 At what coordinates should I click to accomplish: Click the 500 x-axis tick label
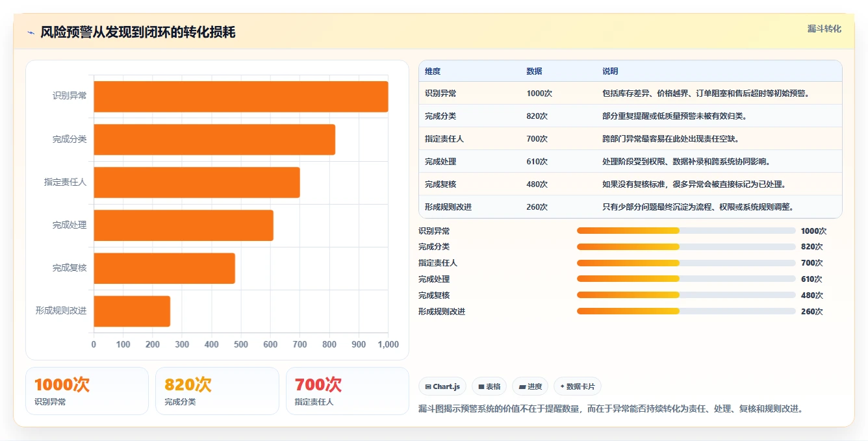[x=241, y=344]
